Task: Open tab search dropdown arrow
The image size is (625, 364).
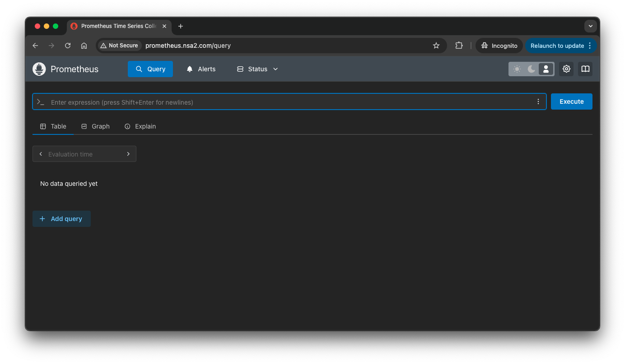Action: tap(591, 26)
